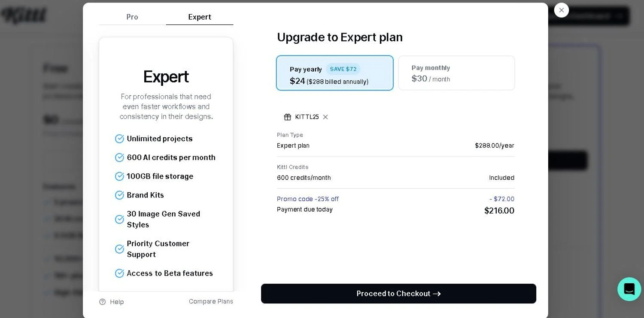Open the chat support bubble

[x=629, y=289]
